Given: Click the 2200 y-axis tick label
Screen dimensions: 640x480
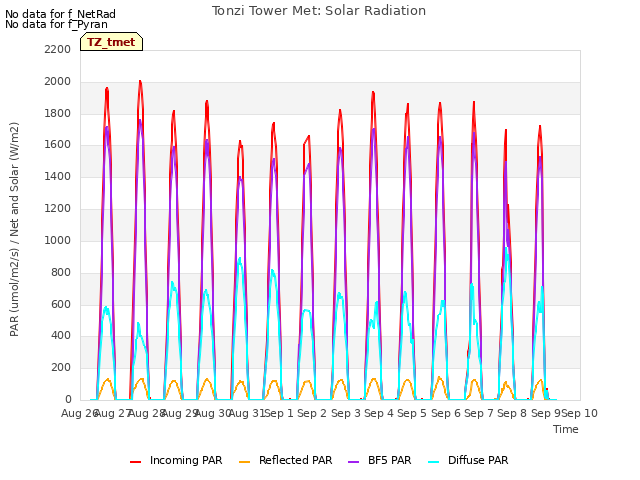Looking at the screenshot, I should pos(58,50).
